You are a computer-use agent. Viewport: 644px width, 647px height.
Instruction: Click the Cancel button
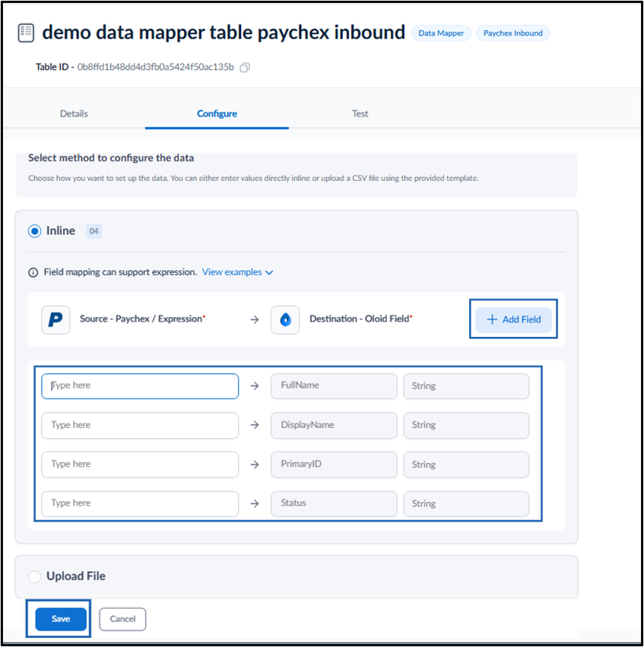tap(122, 619)
